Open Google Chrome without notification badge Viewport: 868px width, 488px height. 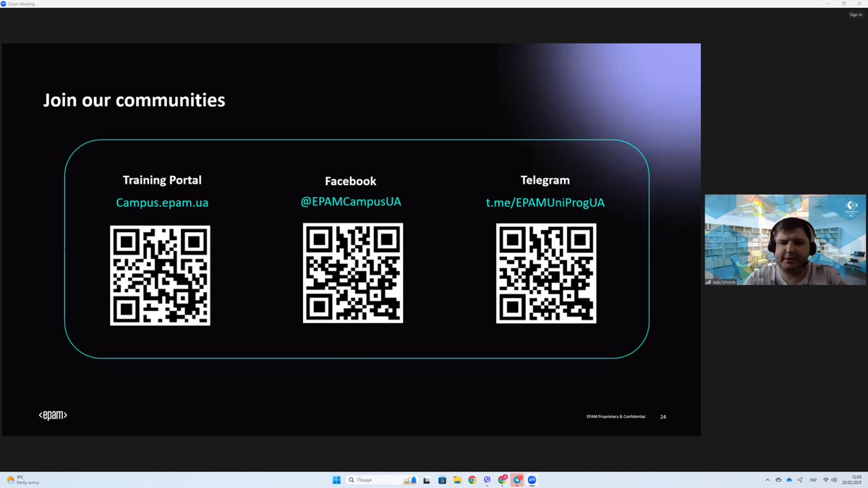click(x=472, y=480)
